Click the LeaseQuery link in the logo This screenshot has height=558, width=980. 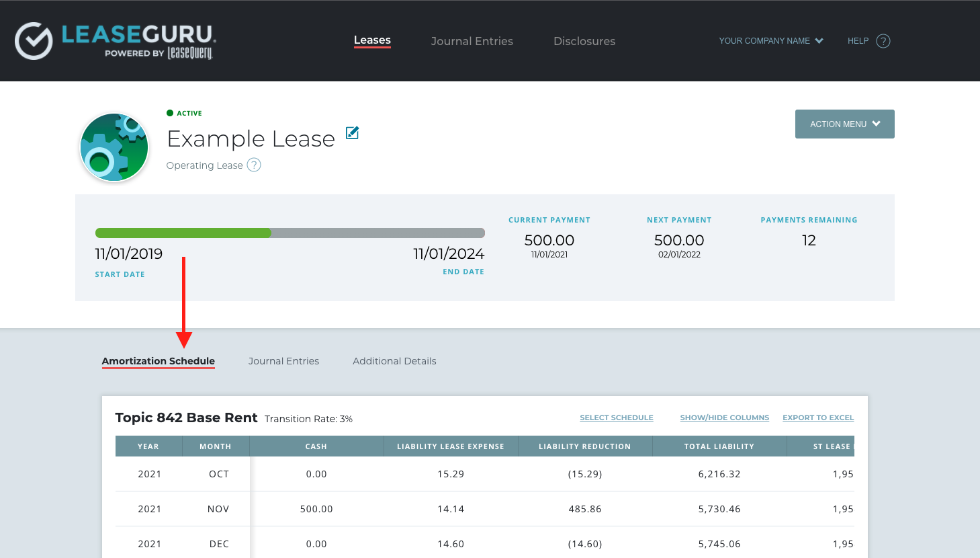[x=190, y=53]
